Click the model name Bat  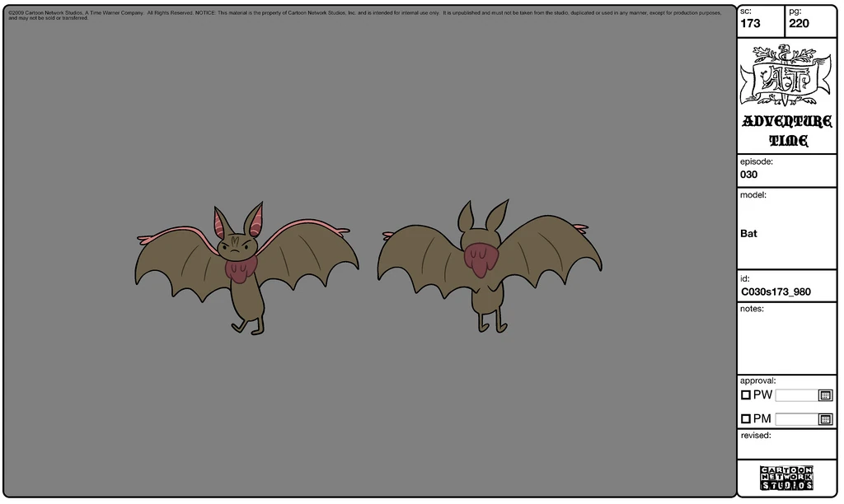click(x=748, y=233)
